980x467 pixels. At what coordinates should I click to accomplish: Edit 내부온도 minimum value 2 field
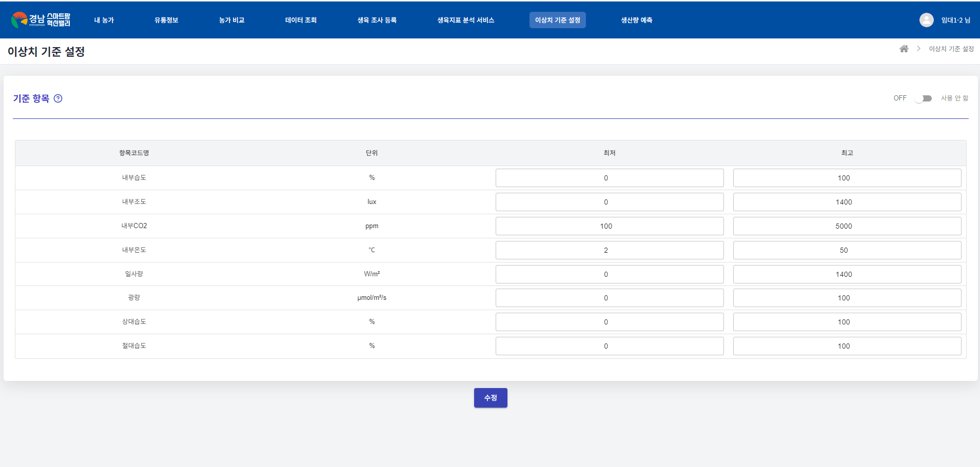pos(610,250)
